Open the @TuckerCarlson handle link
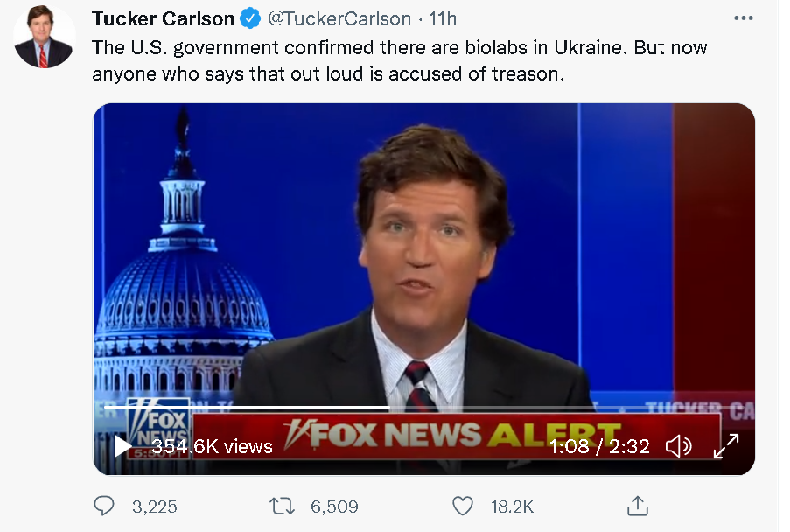 [339, 18]
